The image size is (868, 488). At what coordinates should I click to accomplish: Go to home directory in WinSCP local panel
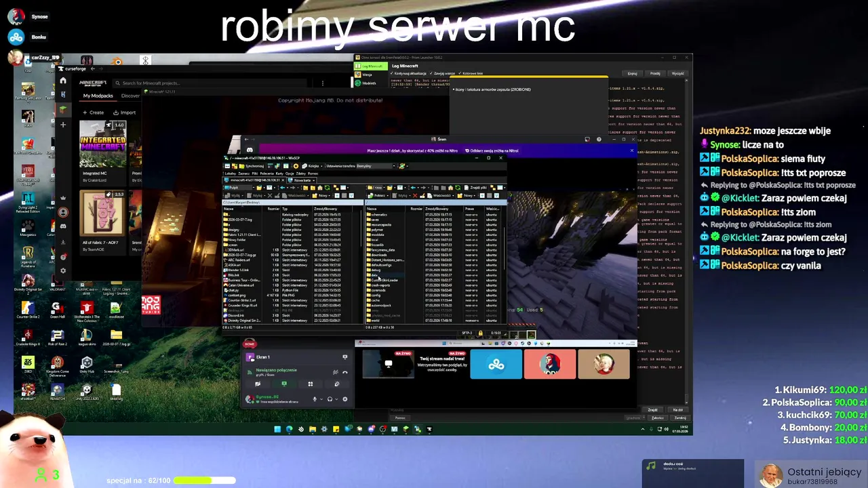tap(320, 188)
